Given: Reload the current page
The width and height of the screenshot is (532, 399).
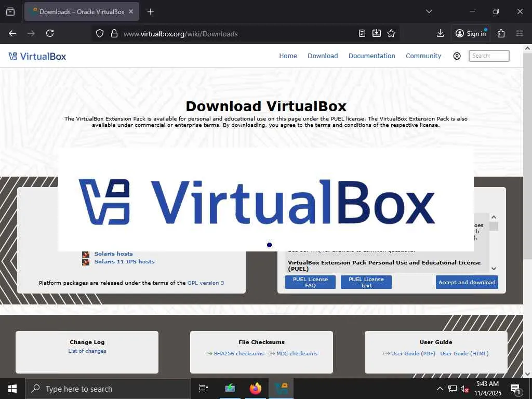Looking at the screenshot, I should (x=50, y=33).
